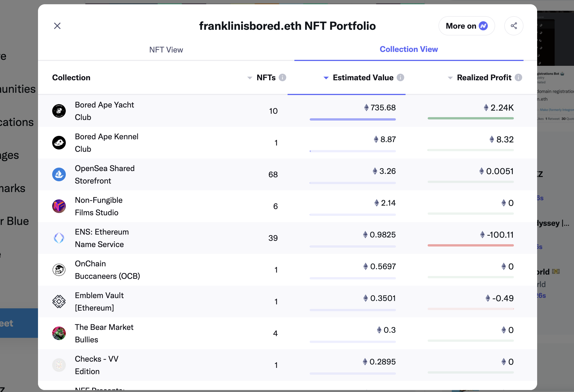Image resolution: width=574 pixels, height=392 pixels.
Task: Click the OpenSea Shared Storefront icon
Action: click(59, 174)
